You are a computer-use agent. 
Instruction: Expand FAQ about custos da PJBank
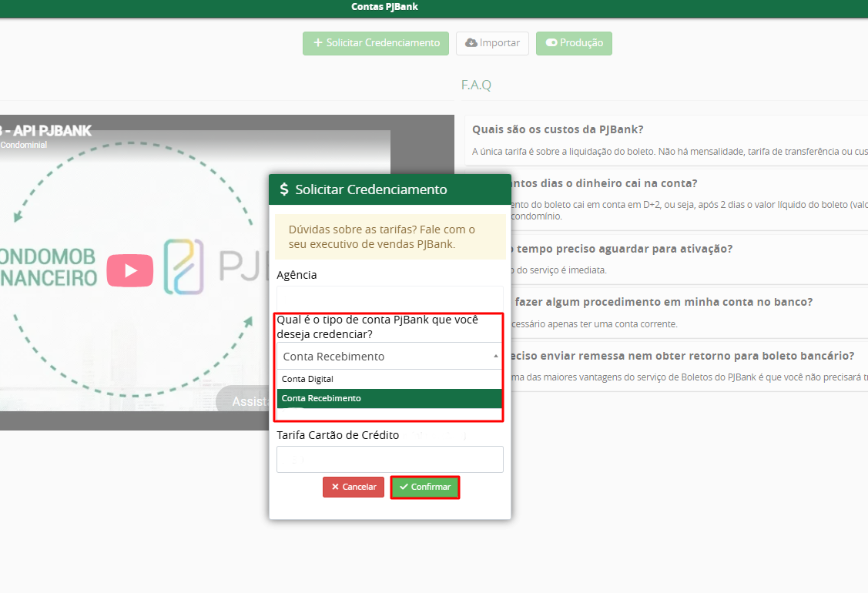pos(558,129)
